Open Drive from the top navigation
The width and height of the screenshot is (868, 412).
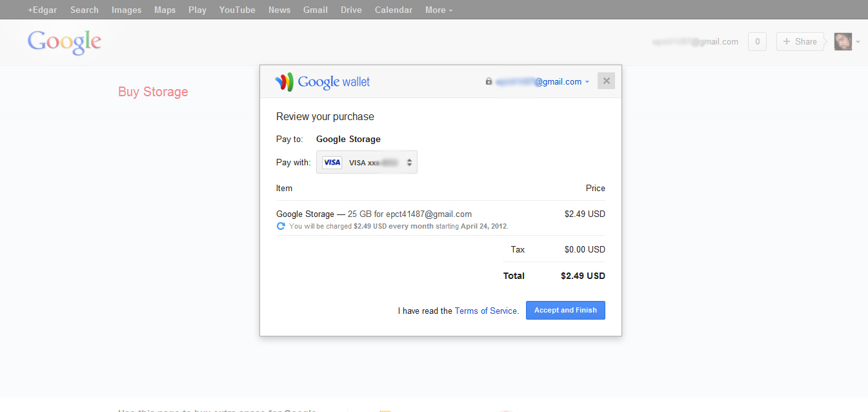point(351,10)
